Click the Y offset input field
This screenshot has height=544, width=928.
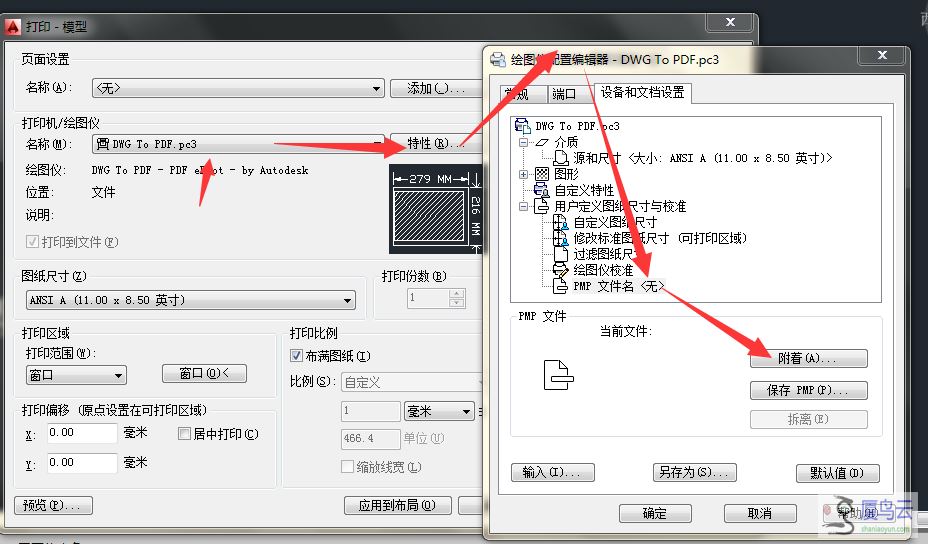click(82, 462)
